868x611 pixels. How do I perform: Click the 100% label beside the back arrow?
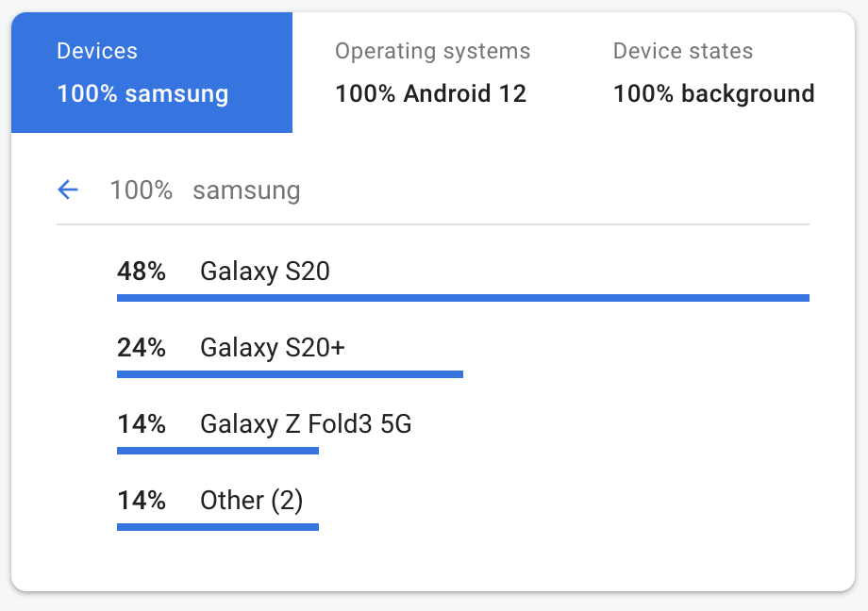click(x=140, y=190)
